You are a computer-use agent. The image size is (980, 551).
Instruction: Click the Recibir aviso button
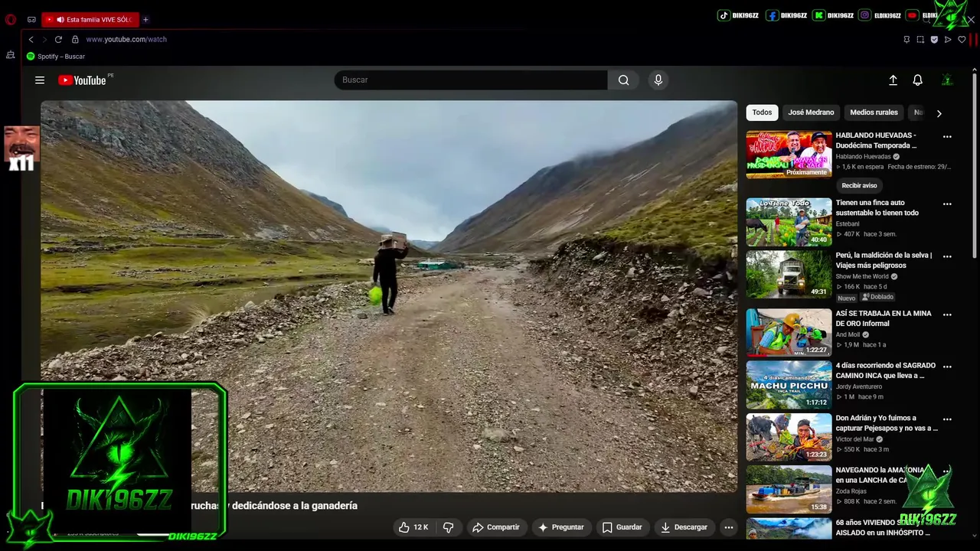click(859, 185)
